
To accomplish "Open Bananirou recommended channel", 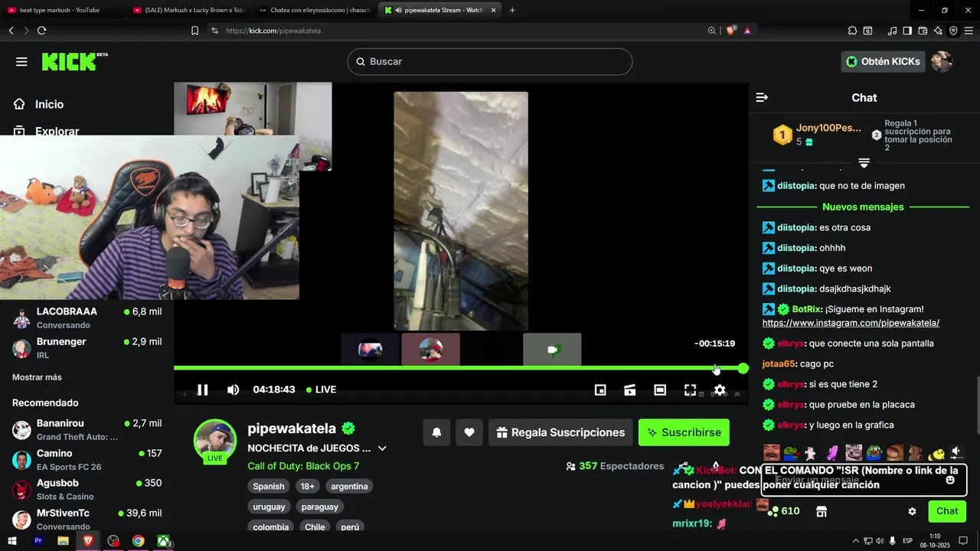I will [x=87, y=429].
